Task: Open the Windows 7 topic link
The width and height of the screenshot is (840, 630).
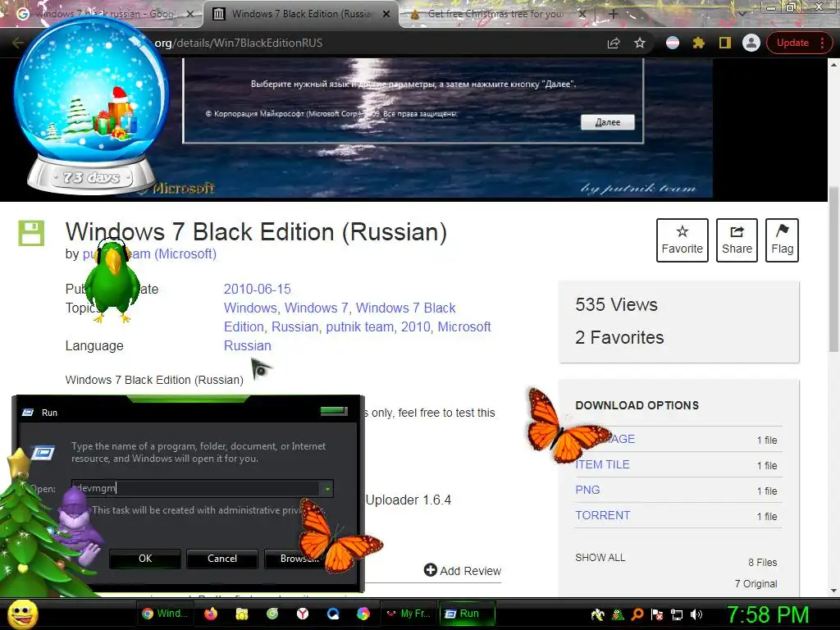Action: pyautogui.click(x=316, y=308)
